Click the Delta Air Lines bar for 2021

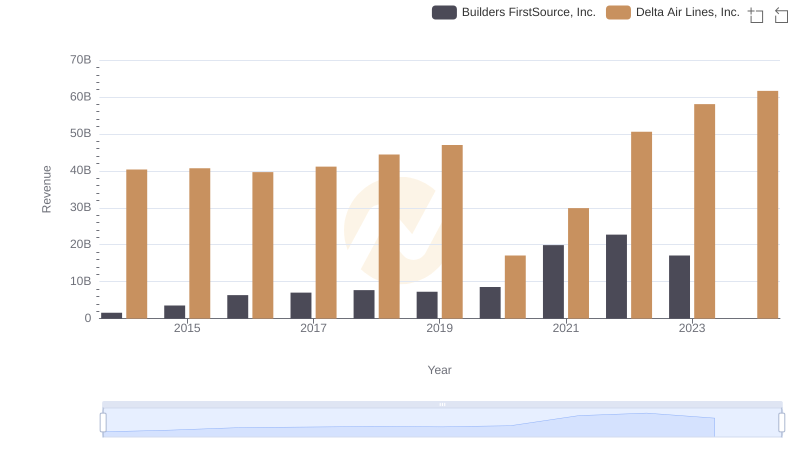578,263
